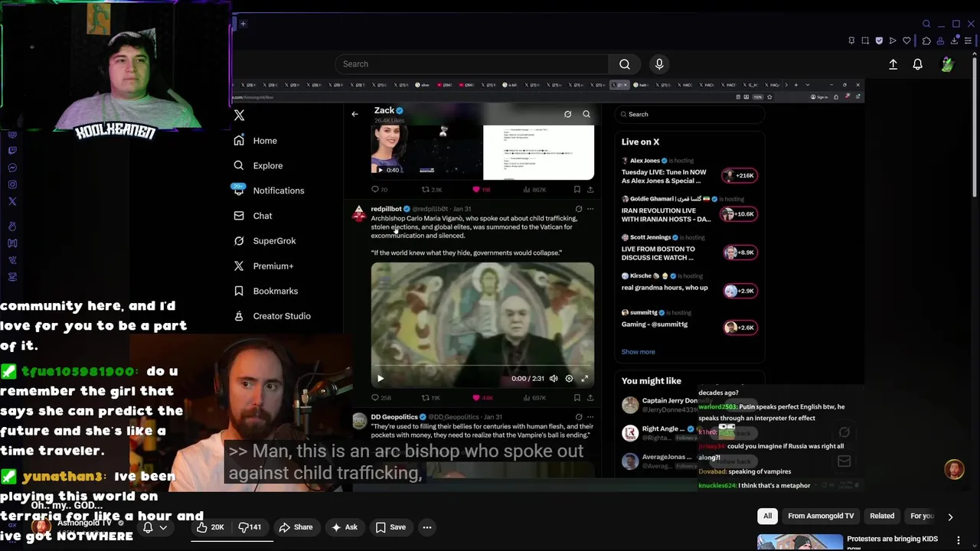Open Opera GX extensions puzzle icon
980x551 pixels.
tap(926, 41)
